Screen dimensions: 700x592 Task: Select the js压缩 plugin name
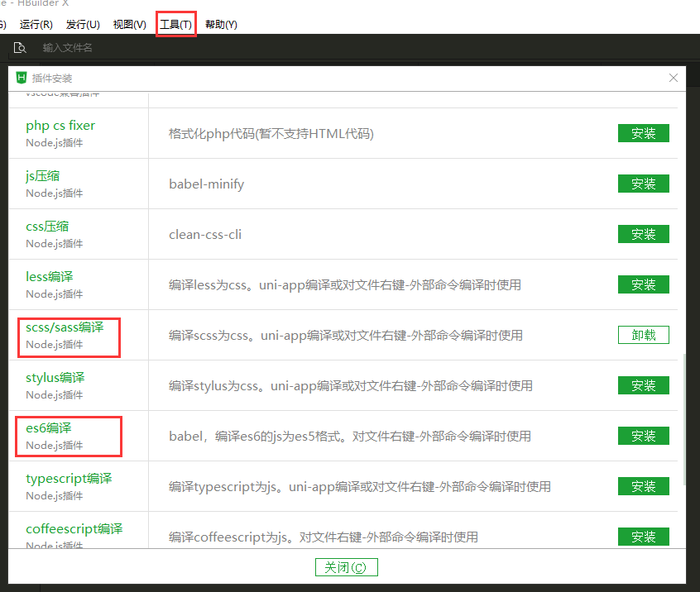(x=42, y=176)
